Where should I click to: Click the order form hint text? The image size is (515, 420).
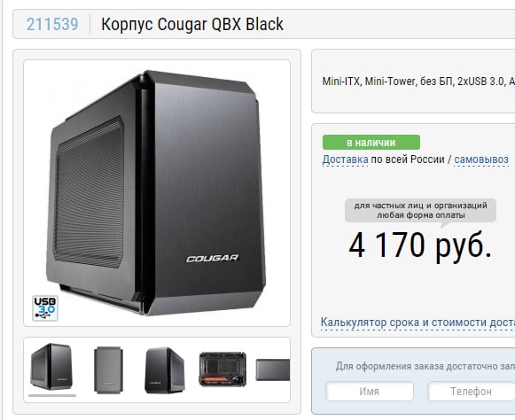(x=425, y=366)
